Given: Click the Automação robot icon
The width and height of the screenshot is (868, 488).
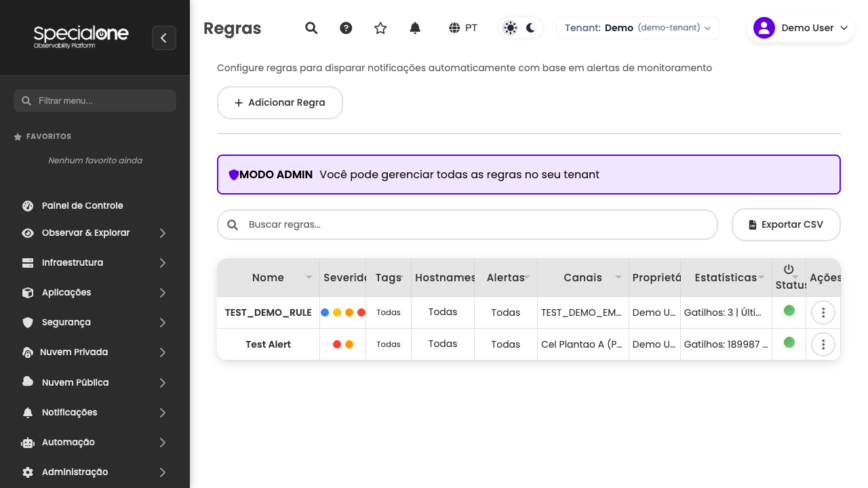Looking at the screenshot, I should point(28,442).
